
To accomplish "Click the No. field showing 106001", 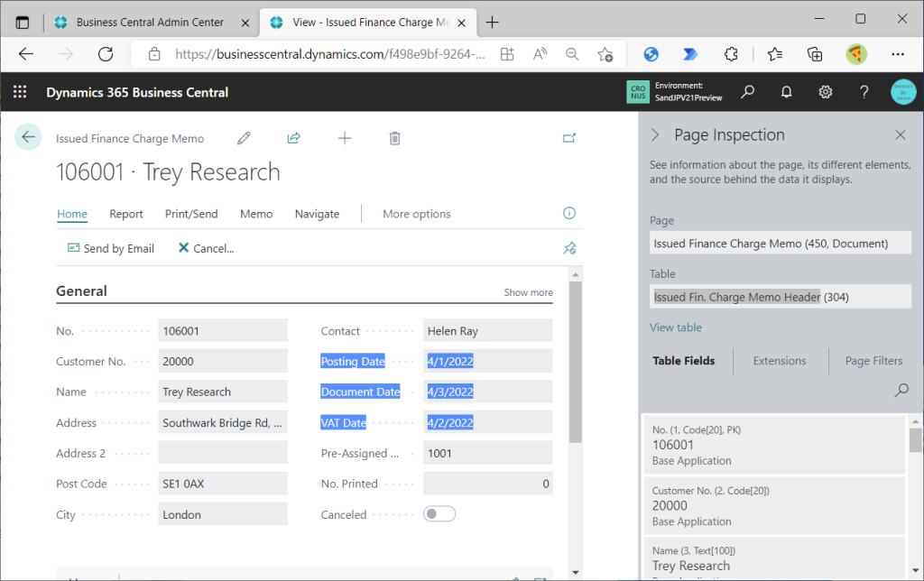I will click(x=223, y=330).
